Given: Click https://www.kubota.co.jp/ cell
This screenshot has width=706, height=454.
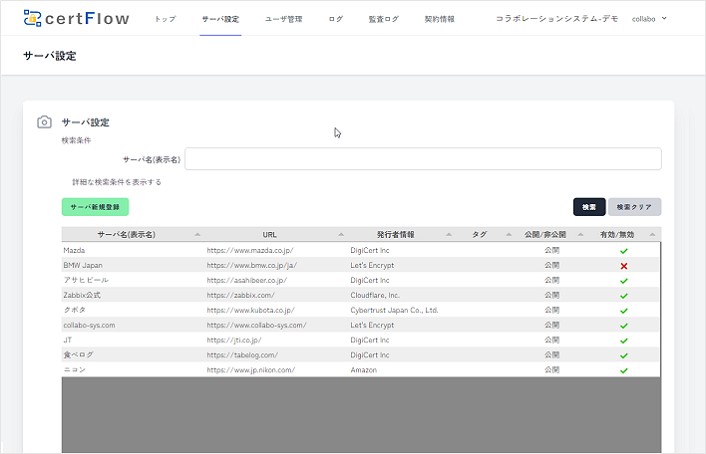Looking at the screenshot, I should (251, 310).
